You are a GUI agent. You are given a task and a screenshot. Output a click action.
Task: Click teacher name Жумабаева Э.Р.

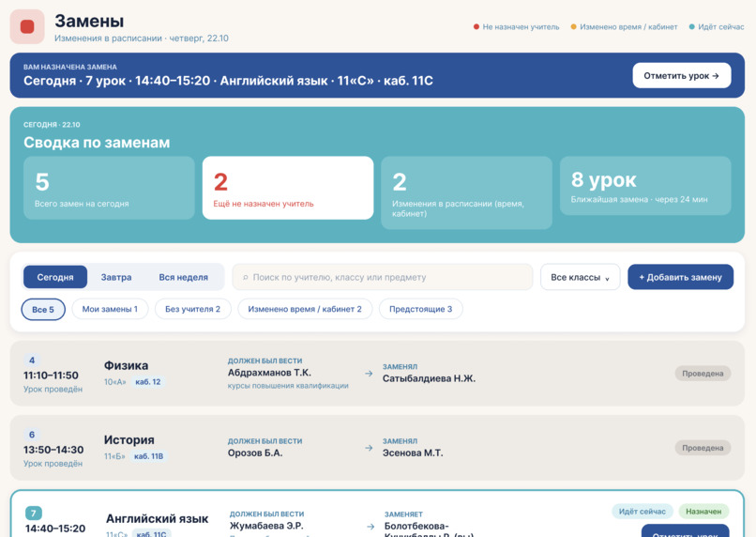(x=266, y=526)
